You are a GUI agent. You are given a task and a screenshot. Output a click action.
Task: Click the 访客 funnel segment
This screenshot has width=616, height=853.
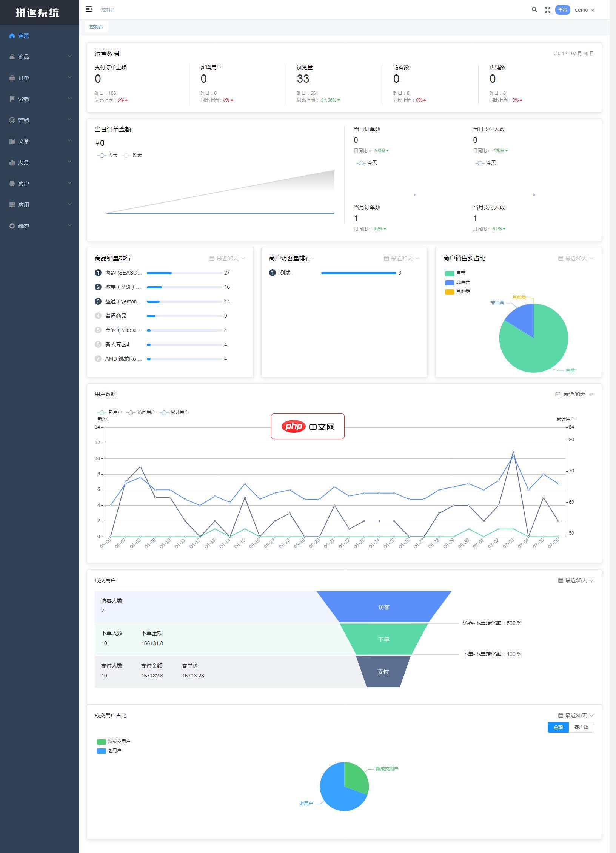click(383, 607)
